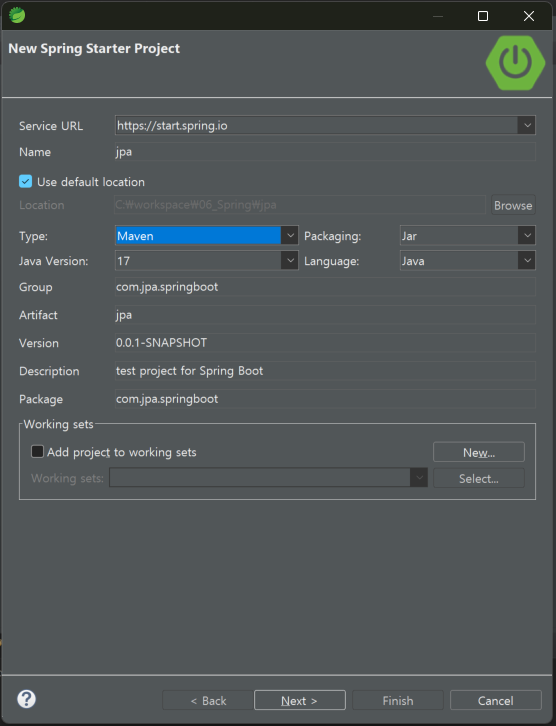The image size is (556, 726).
Task: Click the Spring leaf icon in title bar
Action: 17,15
